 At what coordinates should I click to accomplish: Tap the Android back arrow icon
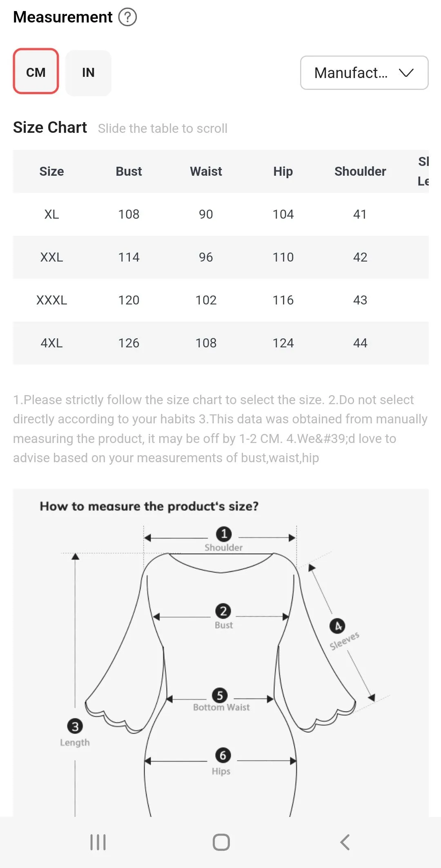pyautogui.click(x=345, y=842)
